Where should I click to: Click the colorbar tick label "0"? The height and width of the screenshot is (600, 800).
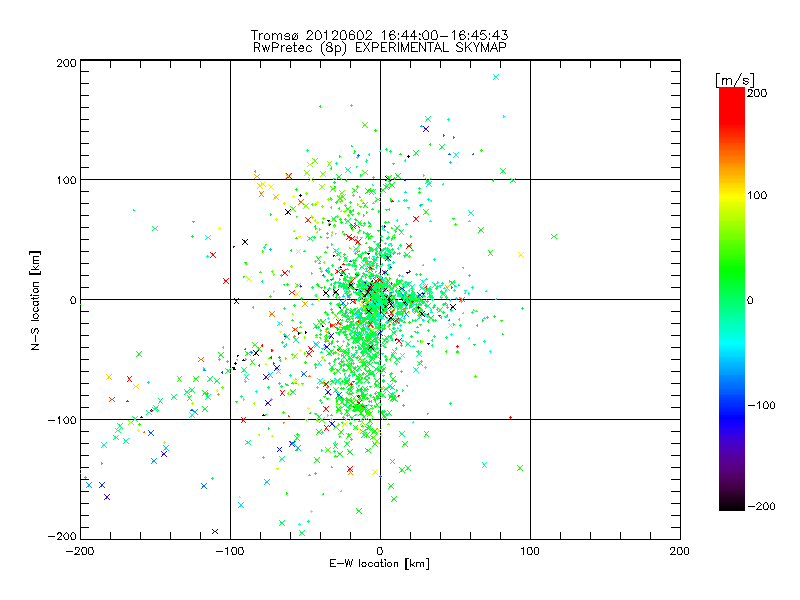(751, 300)
